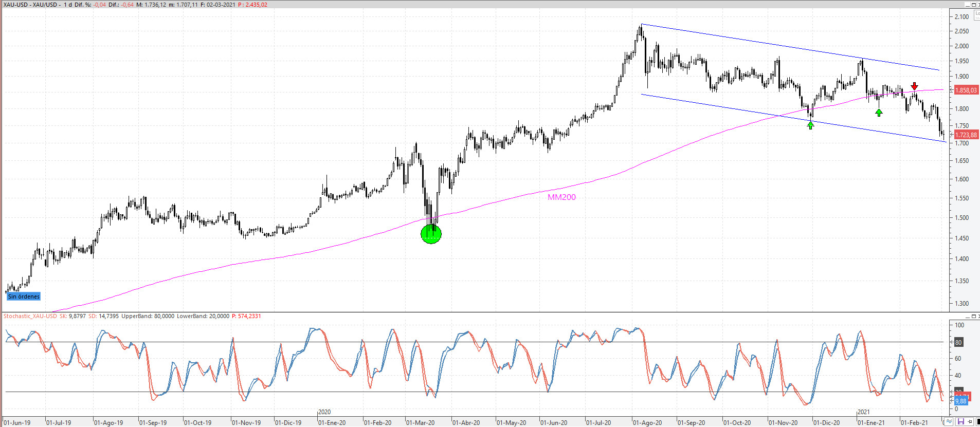
Task: Maximize the XAU-USD price chart window
Action: (973, 5)
